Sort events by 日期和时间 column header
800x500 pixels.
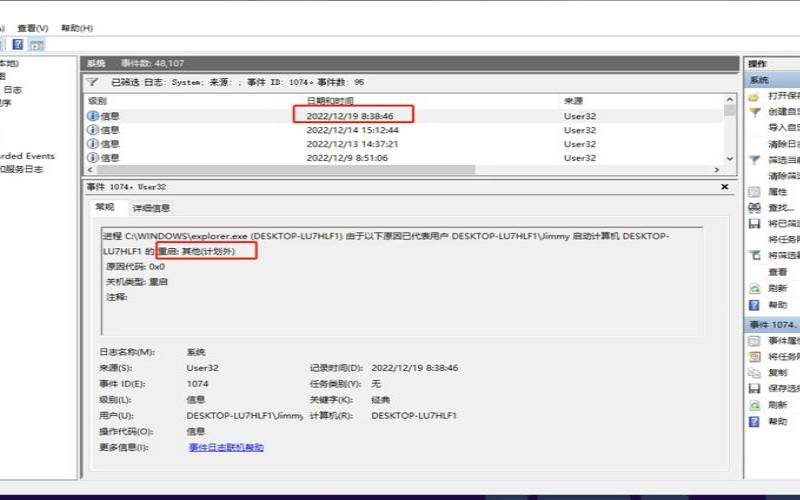330,101
